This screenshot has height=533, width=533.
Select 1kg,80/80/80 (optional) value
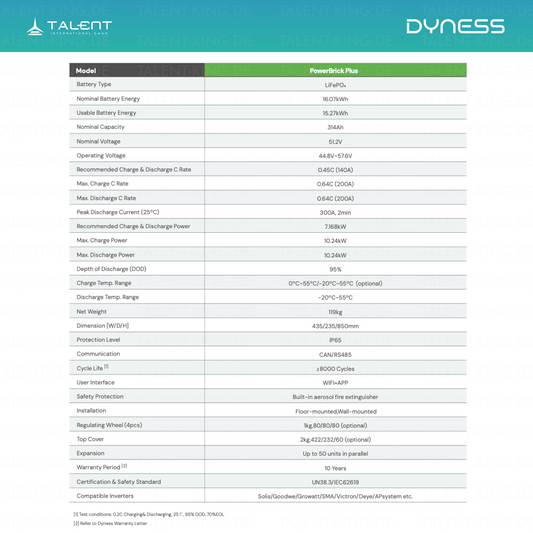[x=335, y=426]
